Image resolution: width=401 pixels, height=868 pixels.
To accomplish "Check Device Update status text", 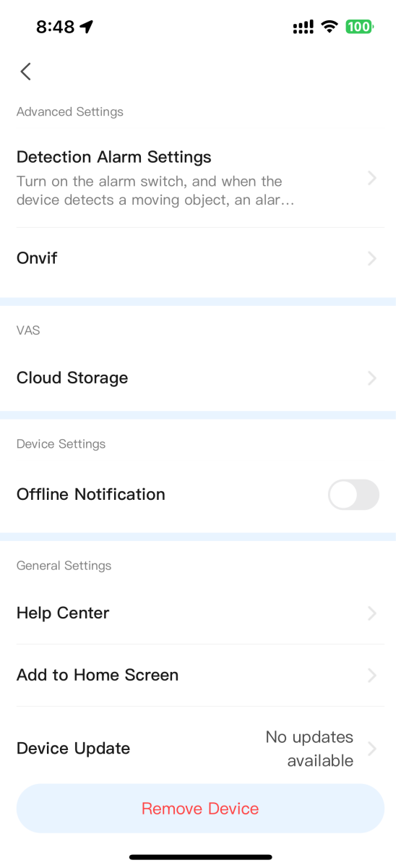I will coord(309,749).
